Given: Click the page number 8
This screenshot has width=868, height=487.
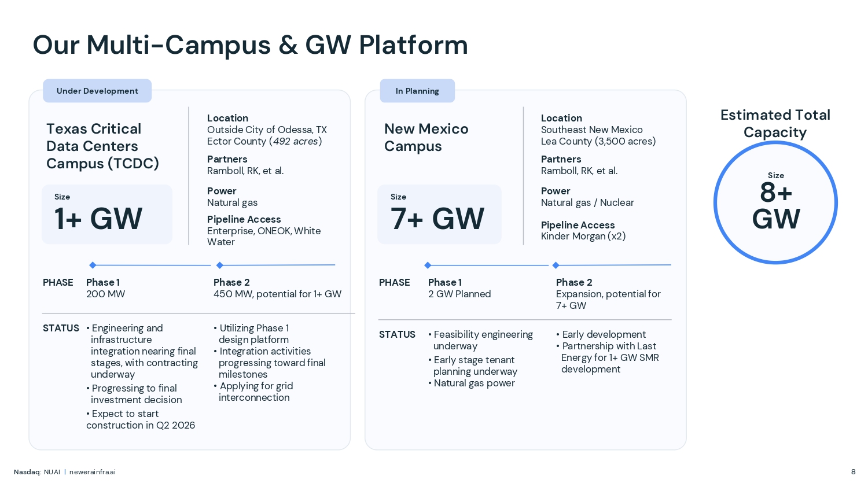Looking at the screenshot, I should click(853, 472).
